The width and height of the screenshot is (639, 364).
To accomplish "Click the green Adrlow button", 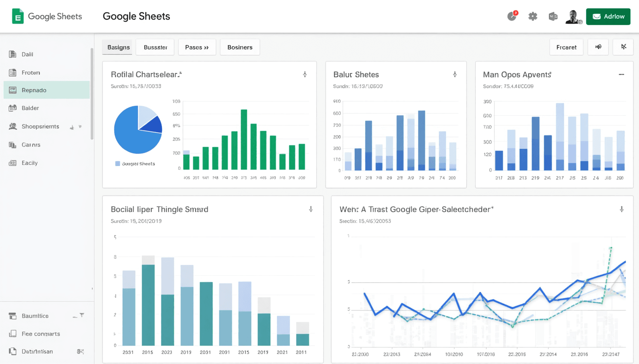I will (x=608, y=16).
